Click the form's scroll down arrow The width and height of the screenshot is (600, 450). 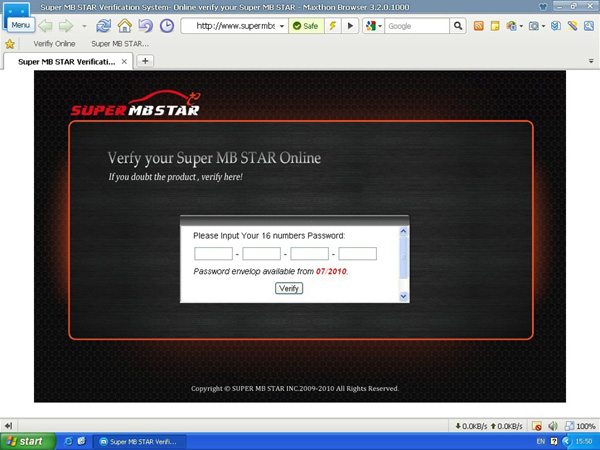click(403, 296)
